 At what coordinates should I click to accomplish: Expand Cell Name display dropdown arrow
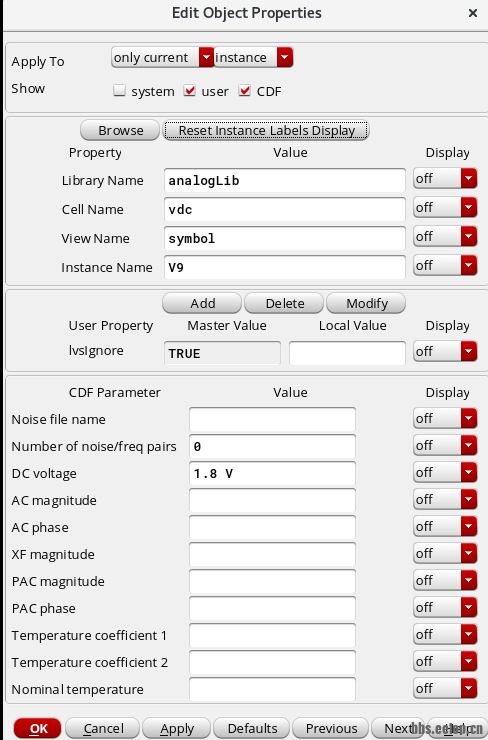[469, 208]
